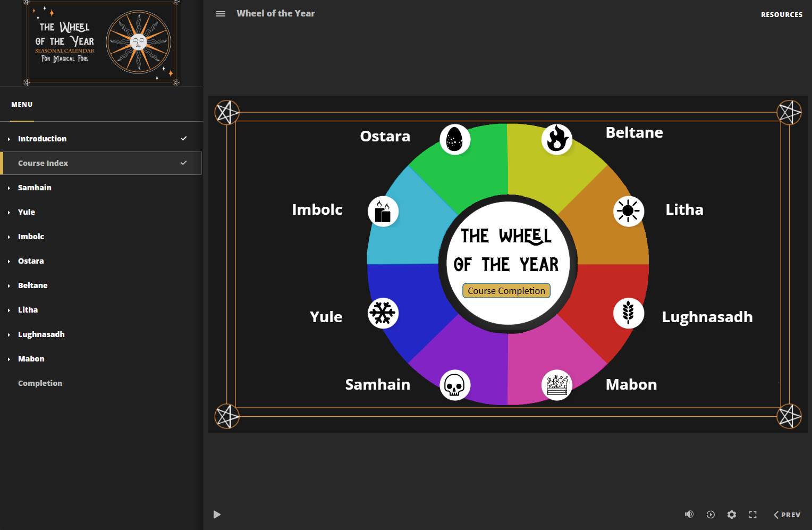Click the skull icon for Samhain

point(455,384)
